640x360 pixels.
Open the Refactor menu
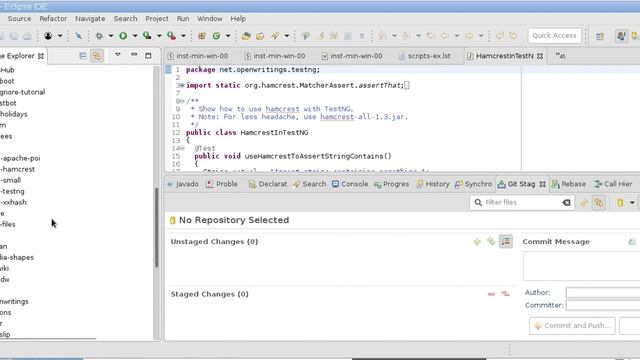point(53,19)
